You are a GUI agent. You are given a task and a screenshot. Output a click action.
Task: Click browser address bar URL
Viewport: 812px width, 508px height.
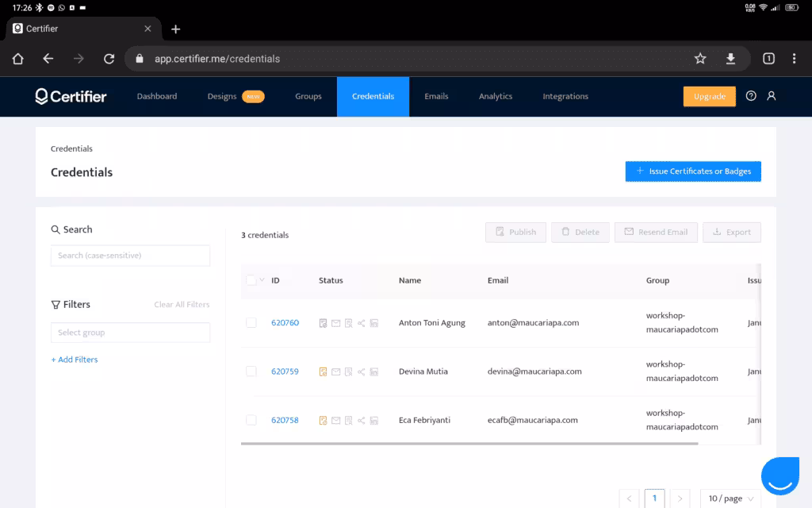click(x=217, y=59)
